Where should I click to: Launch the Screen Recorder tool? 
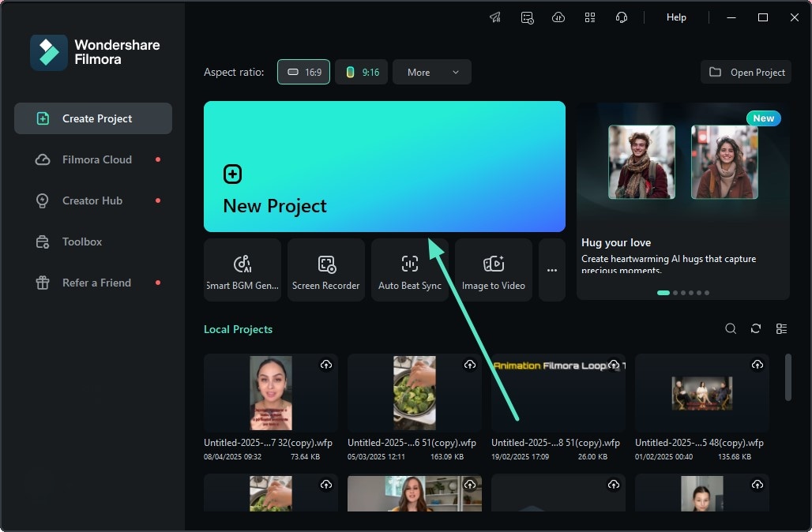(x=326, y=270)
